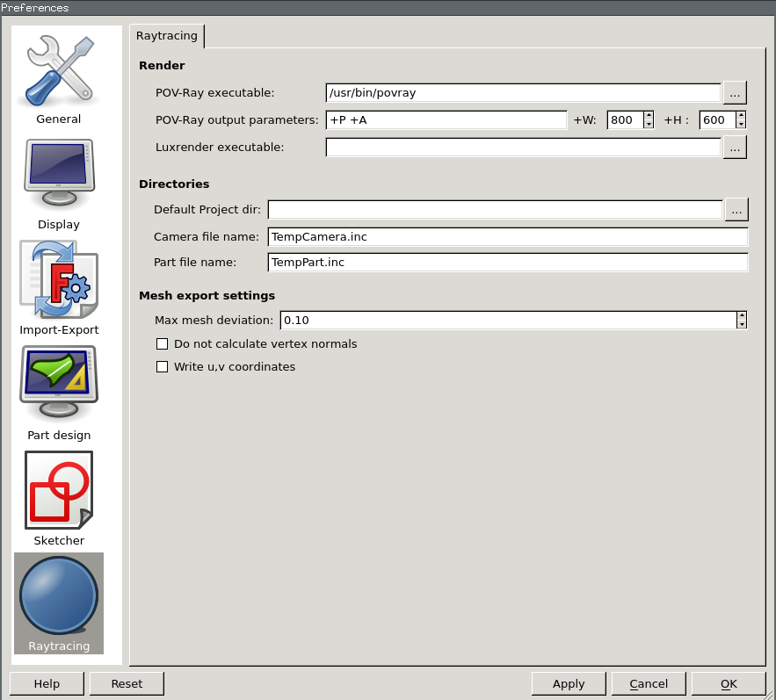Switch to the Raytracing tab
This screenshot has width=776, height=700.
167,36
